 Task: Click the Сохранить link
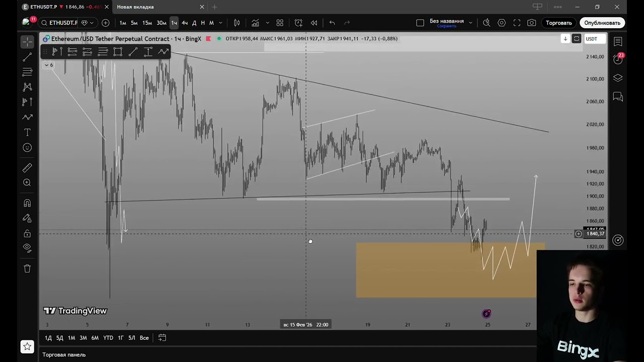click(x=446, y=26)
